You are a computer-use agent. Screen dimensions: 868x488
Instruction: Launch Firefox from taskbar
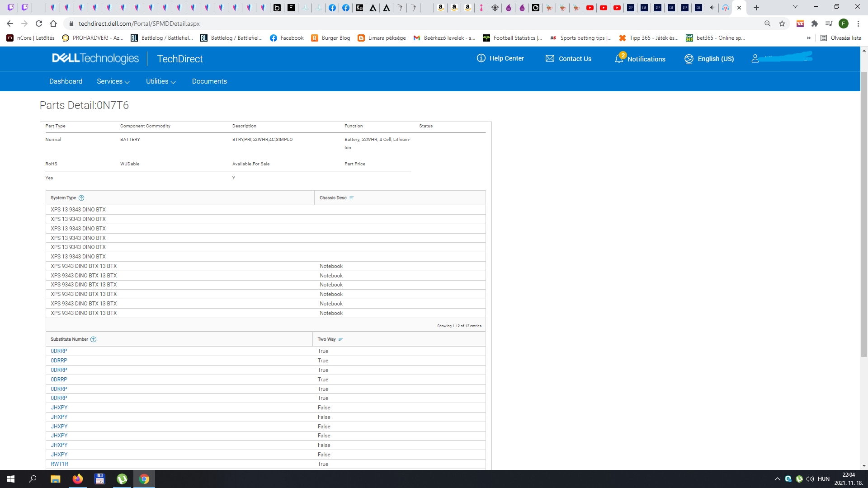pyautogui.click(x=78, y=479)
